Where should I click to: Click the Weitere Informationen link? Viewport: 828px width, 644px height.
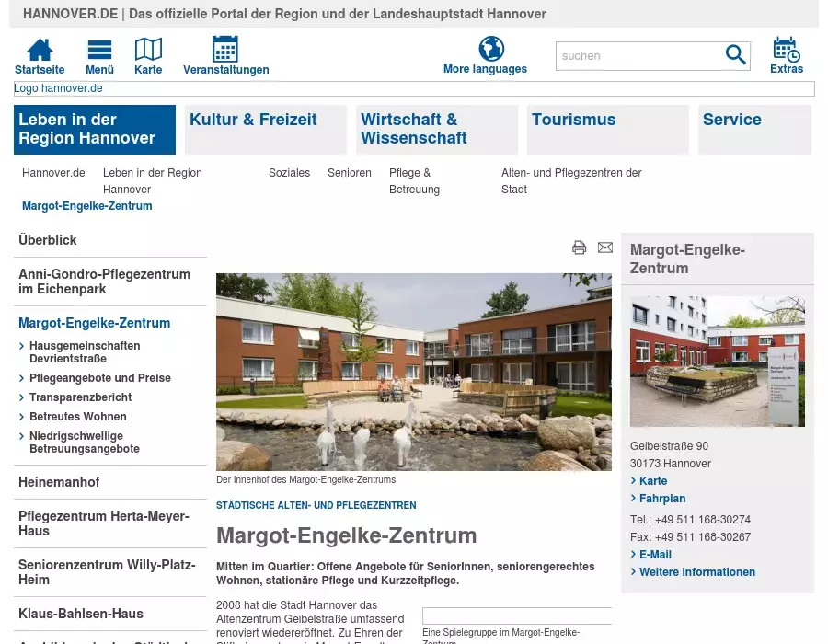coord(697,572)
